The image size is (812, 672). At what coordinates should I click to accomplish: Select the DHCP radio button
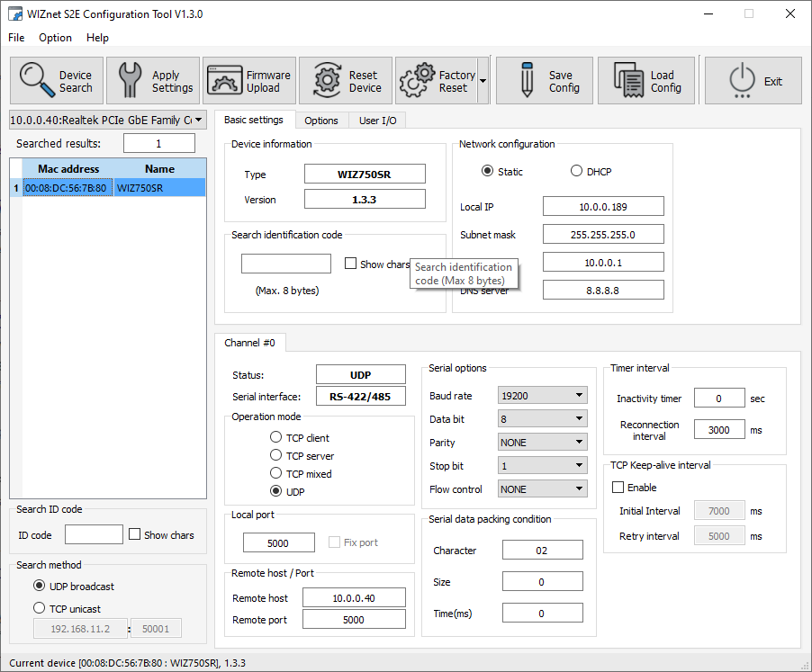[x=576, y=171]
